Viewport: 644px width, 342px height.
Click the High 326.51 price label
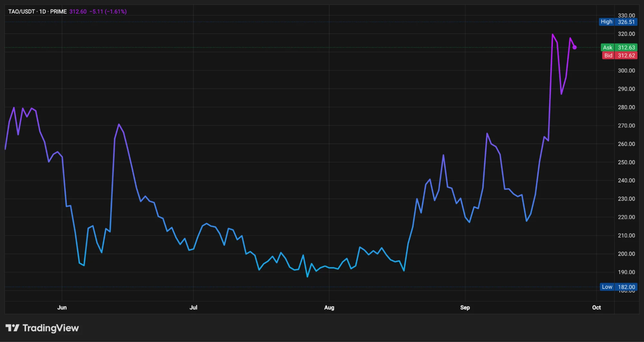pos(618,22)
